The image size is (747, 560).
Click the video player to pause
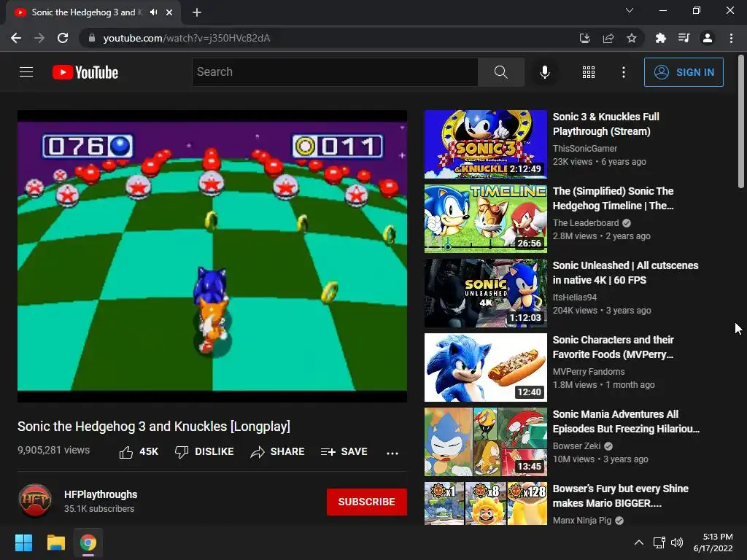tap(212, 256)
